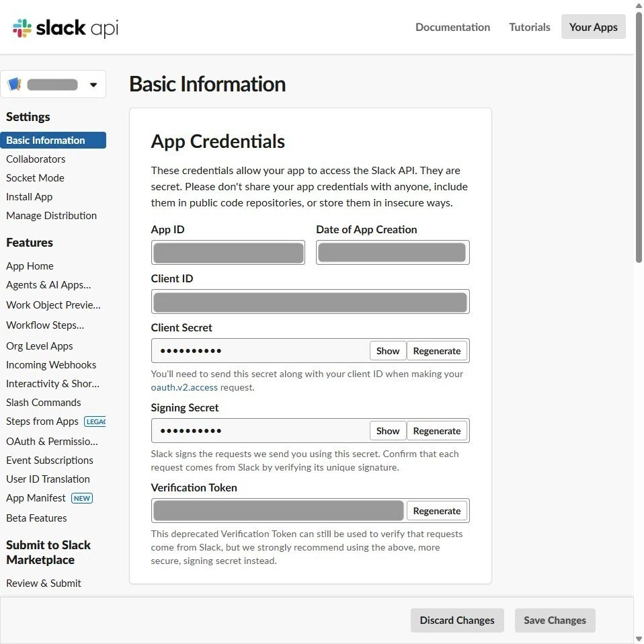Click the Client ID field
This screenshot has width=644, height=644.
tap(310, 302)
